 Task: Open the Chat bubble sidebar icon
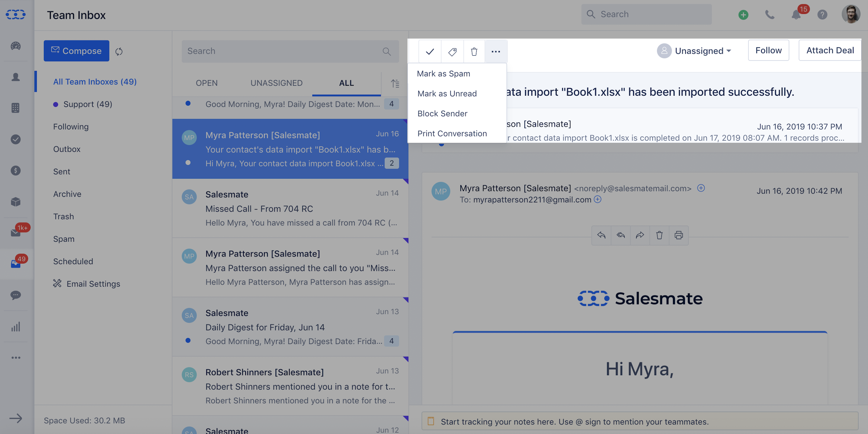[x=15, y=295]
